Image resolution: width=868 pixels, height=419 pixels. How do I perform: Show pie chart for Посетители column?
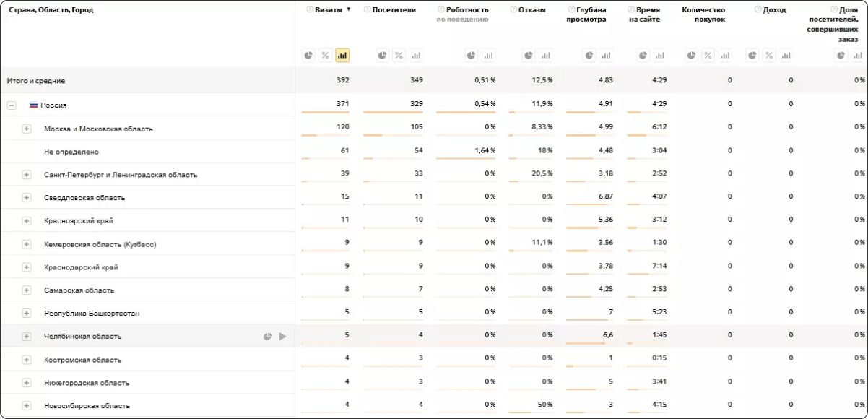pyautogui.click(x=382, y=56)
